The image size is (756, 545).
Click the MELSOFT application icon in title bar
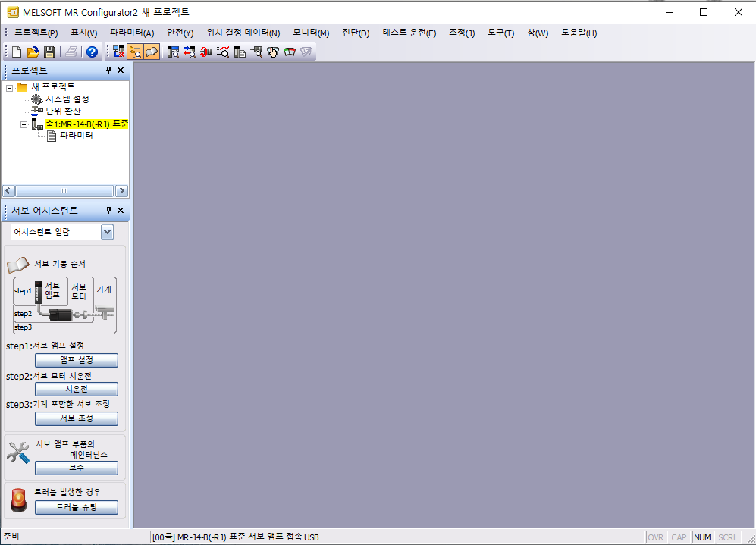[x=13, y=12]
